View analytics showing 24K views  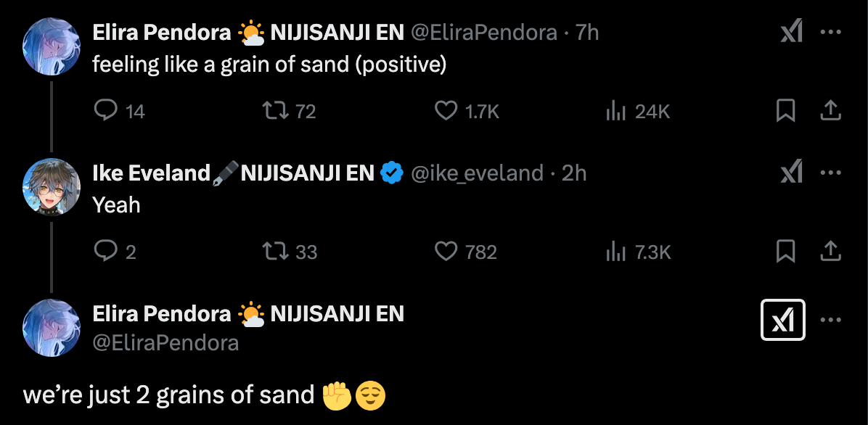point(615,110)
